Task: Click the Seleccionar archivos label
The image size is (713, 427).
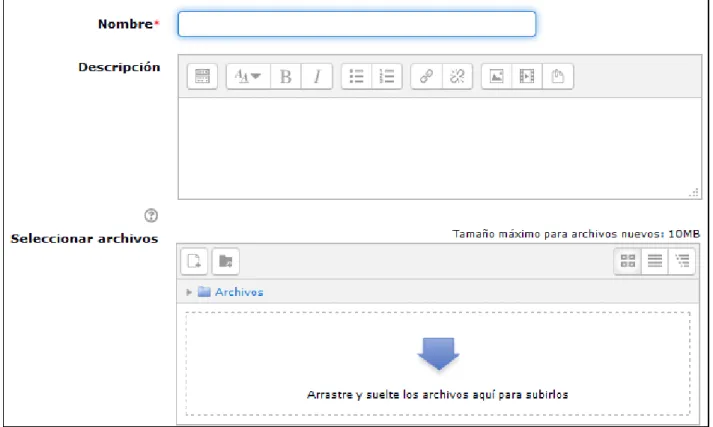Action: tap(85, 239)
